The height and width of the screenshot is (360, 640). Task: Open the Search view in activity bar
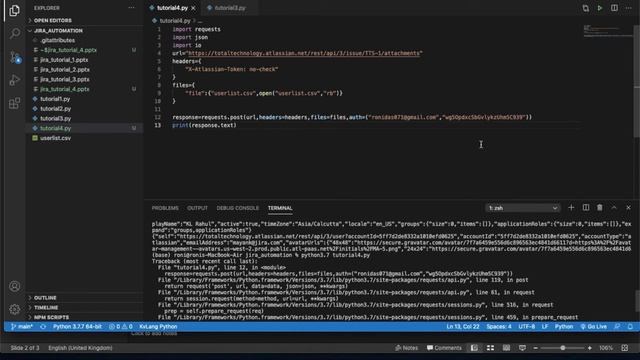click(15, 33)
